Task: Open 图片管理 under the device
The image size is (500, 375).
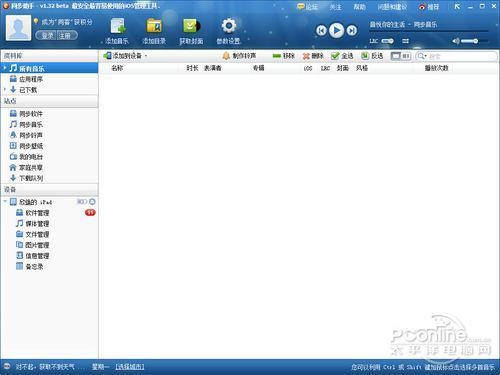Action: click(49, 245)
